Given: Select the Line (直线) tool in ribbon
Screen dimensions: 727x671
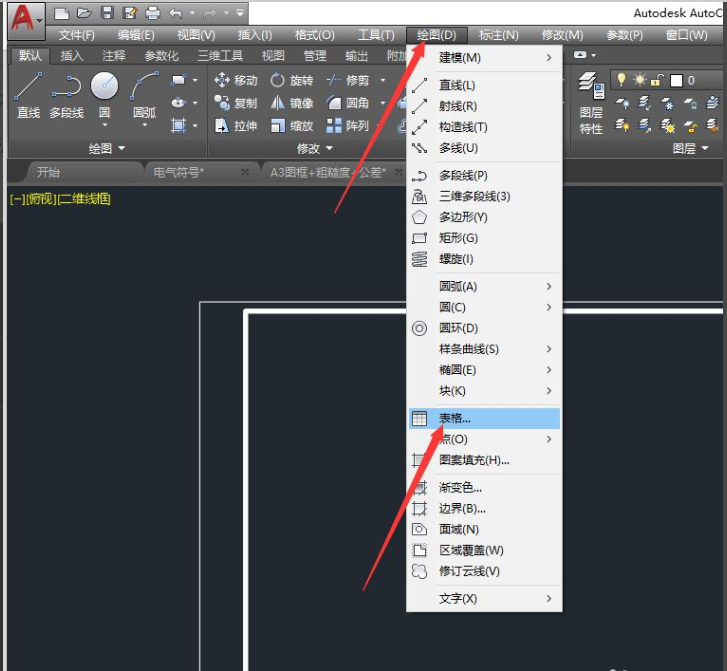Looking at the screenshot, I should [x=28, y=96].
